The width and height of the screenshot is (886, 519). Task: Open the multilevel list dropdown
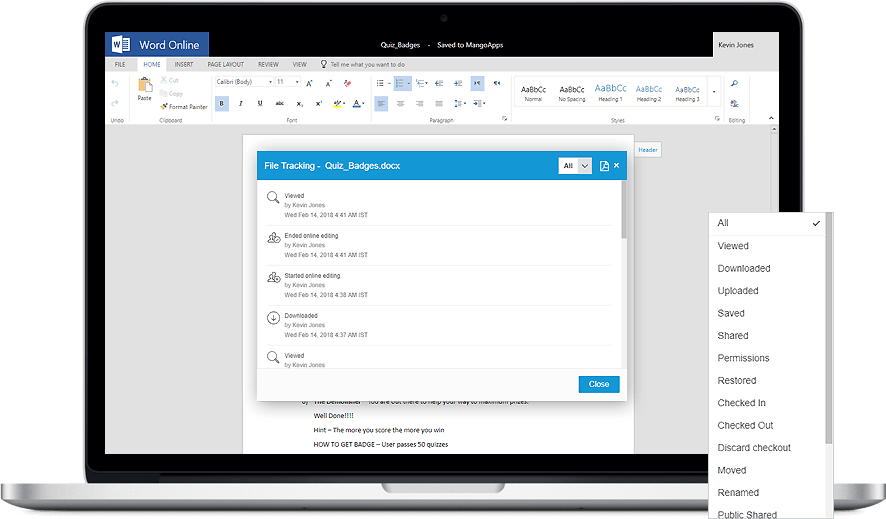click(x=427, y=84)
